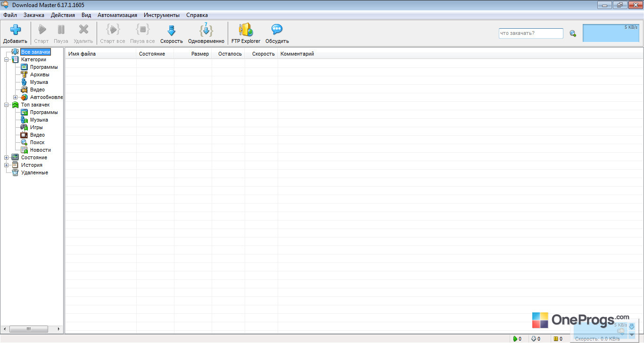This screenshot has height=343, width=644.
Task: Sort by the Состояние column header
Action: tap(155, 54)
